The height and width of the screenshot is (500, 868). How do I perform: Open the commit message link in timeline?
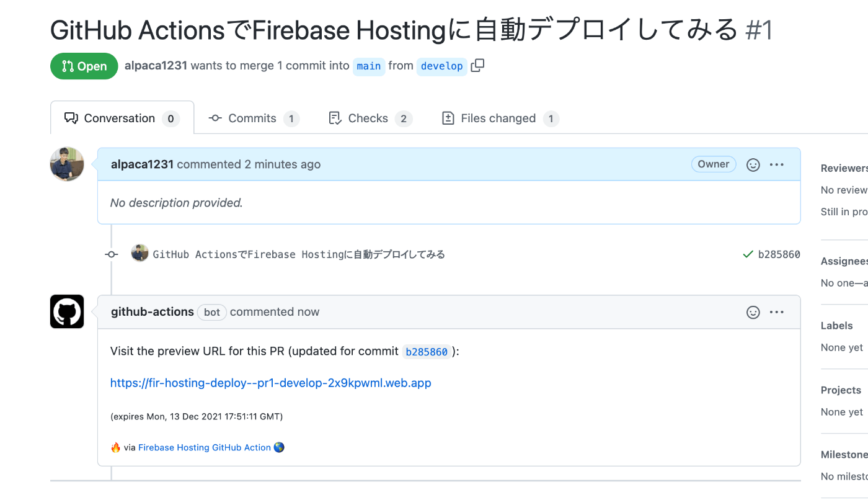(x=299, y=254)
